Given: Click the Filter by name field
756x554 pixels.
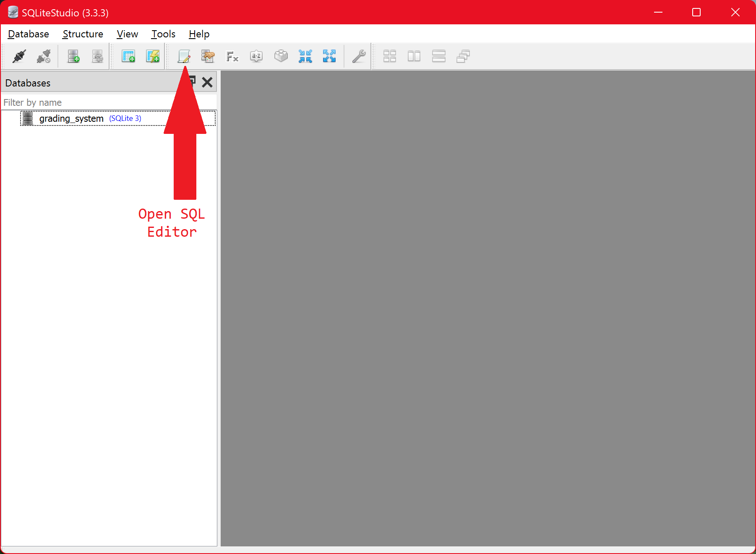Looking at the screenshot, I should click(x=109, y=102).
